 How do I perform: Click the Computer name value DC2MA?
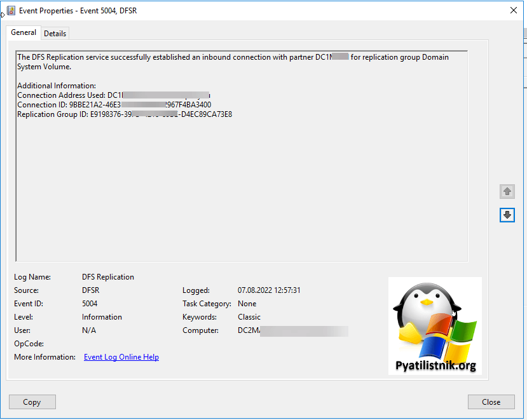249,330
